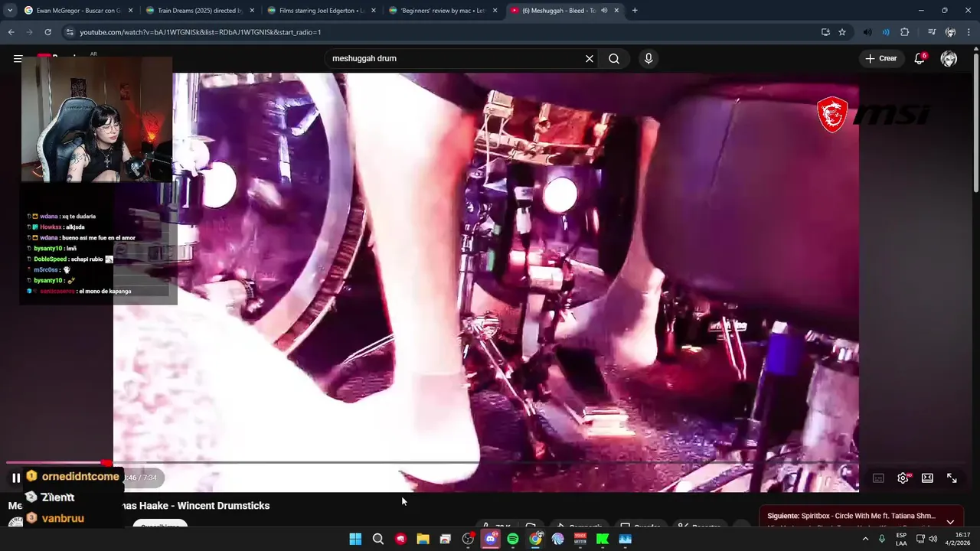Image resolution: width=980 pixels, height=551 pixels.
Task: Mute the Meshuggah tab audio icon
Action: tap(604, 11)
